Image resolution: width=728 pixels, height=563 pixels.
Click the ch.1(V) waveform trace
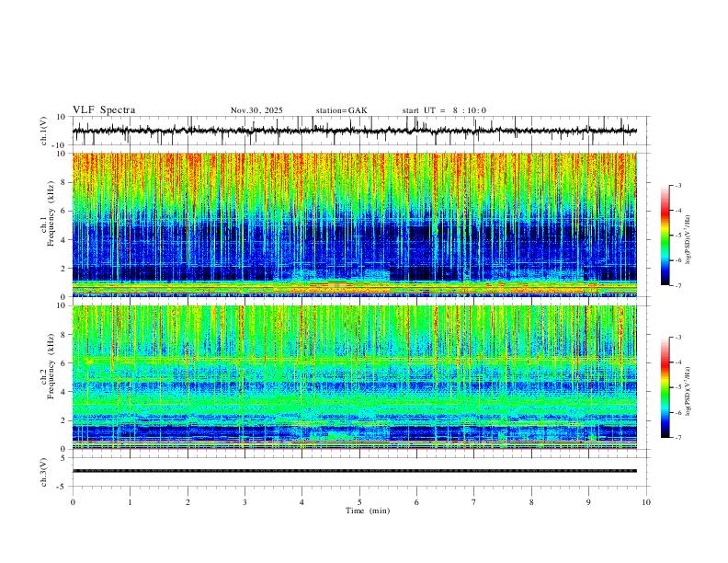[x=354, y=131]
